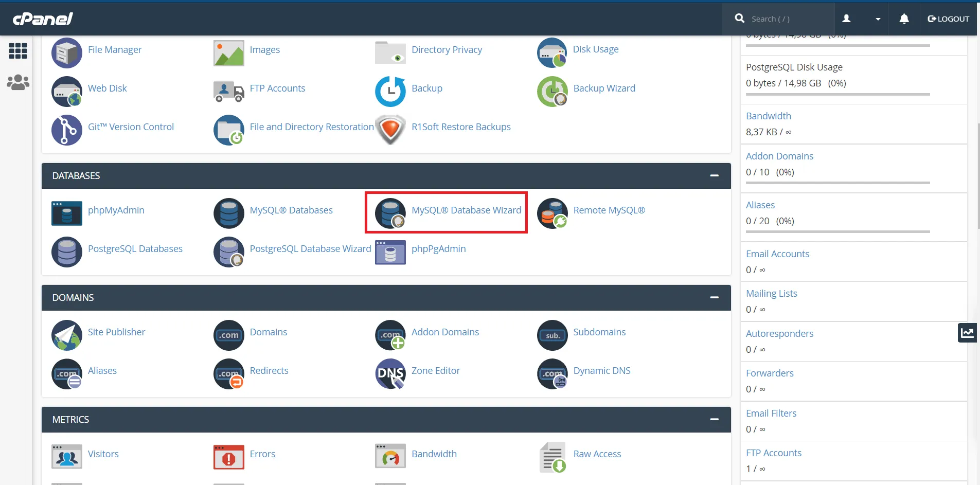This screenshot has height=485, width=980.
Task: Open the Addon Domains icon
Action: pos(390,335)
